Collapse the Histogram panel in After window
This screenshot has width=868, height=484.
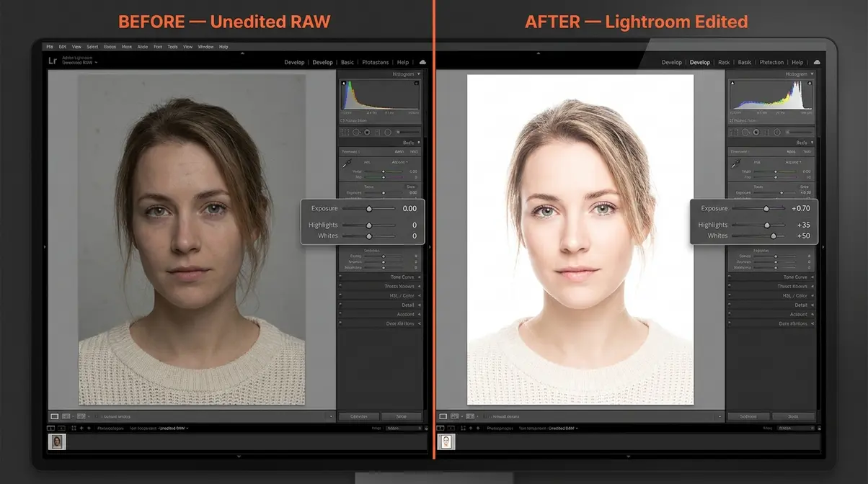click(x=812, y=74)
